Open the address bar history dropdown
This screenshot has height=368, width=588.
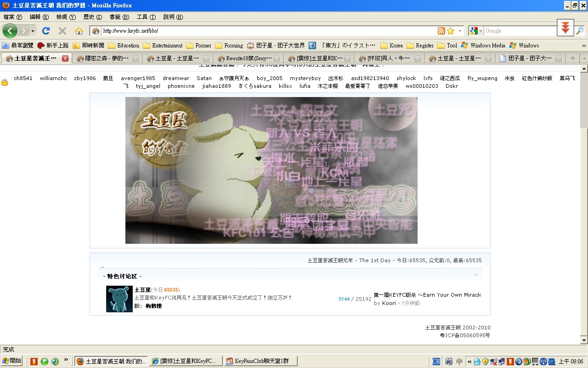pyautogui.click(x=460, y=31)
